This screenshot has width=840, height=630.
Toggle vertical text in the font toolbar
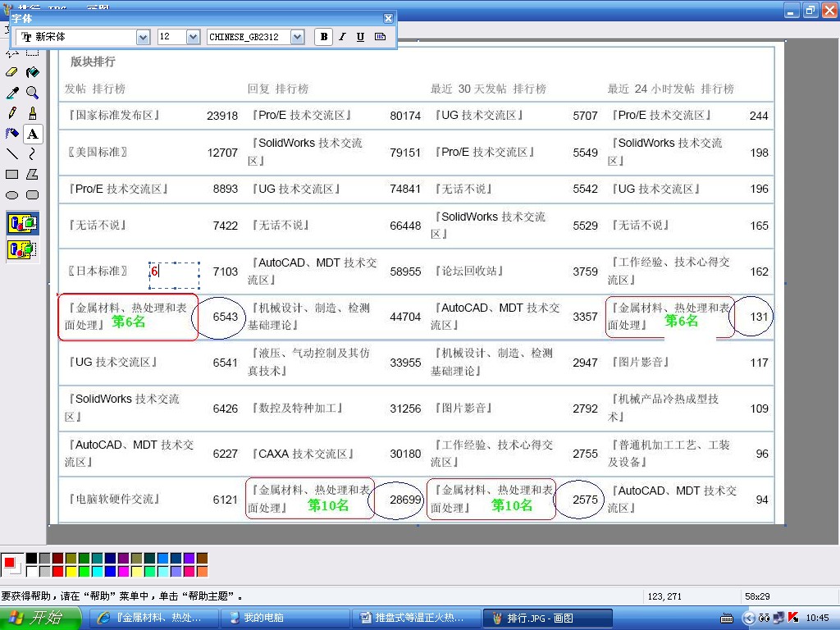point(380,36)
